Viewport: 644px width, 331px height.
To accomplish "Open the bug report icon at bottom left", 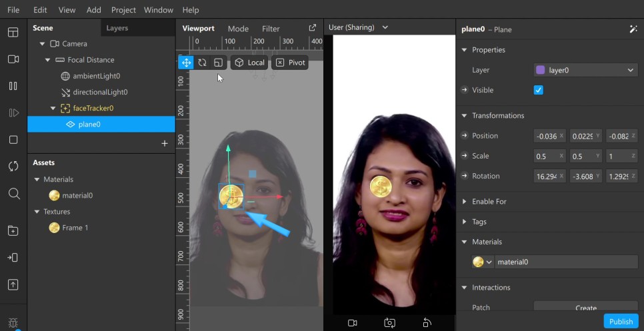I will coord(13,322).
